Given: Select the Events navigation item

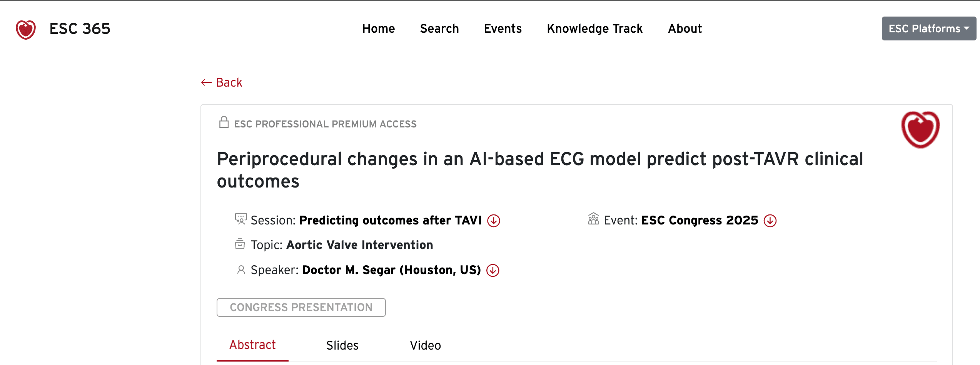Looking at the screenshot, I should coord(503,28).
